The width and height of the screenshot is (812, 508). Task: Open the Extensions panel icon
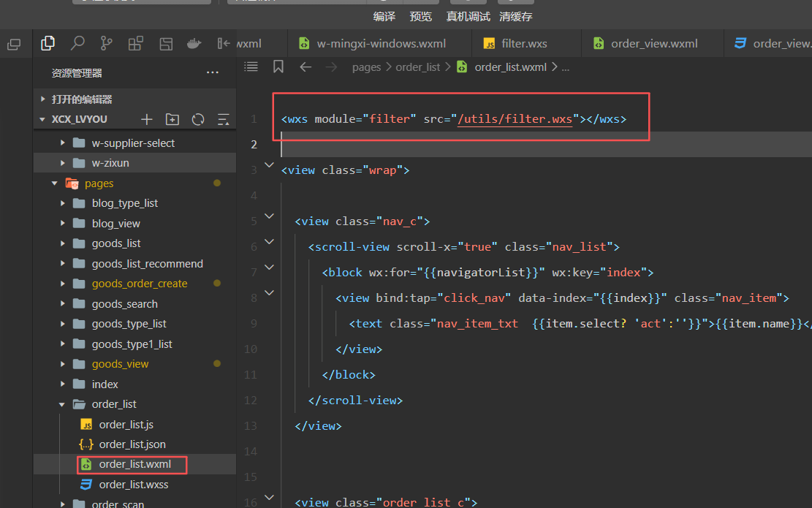pos(136,44)
